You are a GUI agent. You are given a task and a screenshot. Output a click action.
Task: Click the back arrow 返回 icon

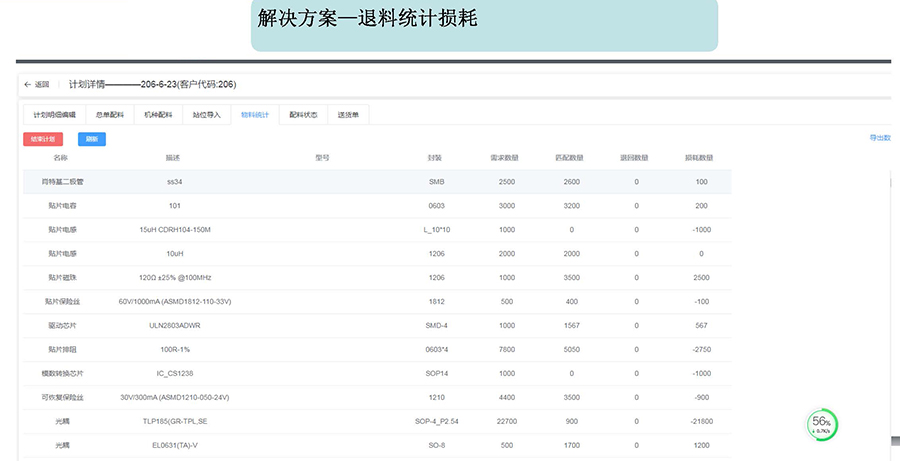tap(28, 85)
